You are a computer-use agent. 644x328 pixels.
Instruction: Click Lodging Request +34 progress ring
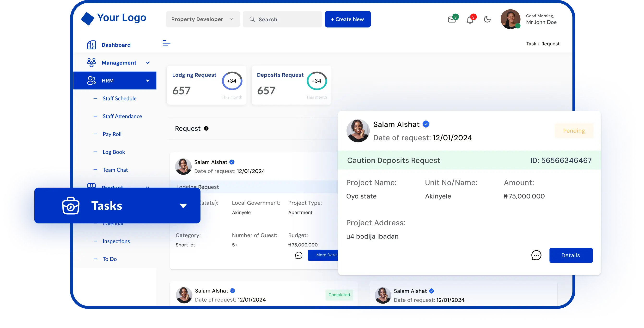pyautogui.click(x=232, y=81)
